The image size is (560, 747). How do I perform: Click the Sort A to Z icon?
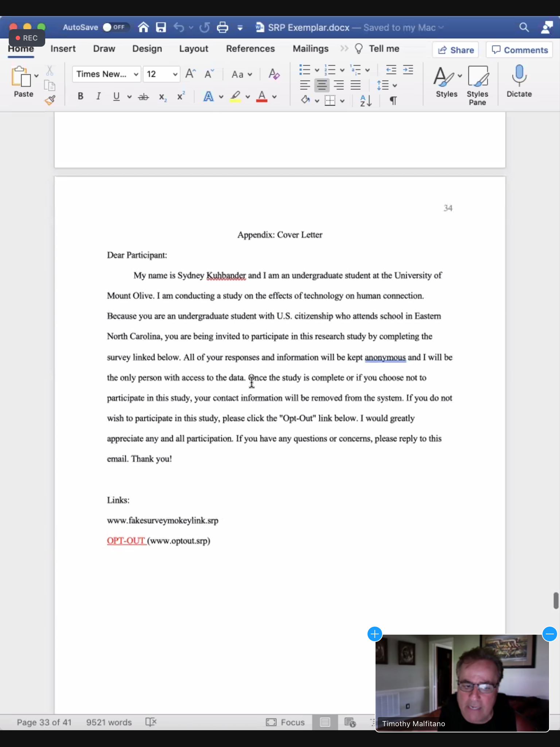point(365,100)
